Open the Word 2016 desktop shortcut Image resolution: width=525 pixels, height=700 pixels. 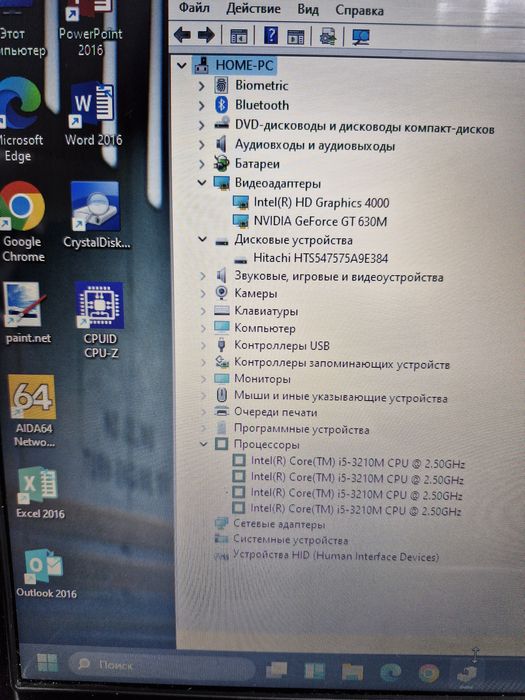(x=93, y=115)
